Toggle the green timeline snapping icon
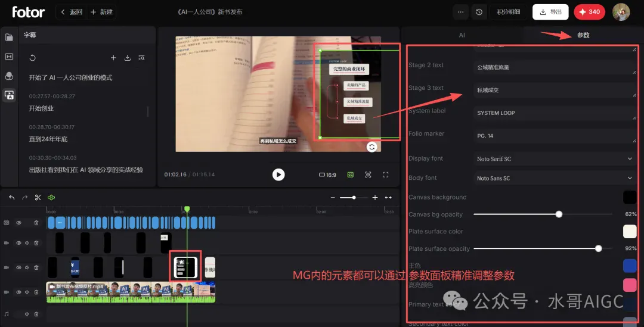The width and height of the screenshot is (644, 327). pyautogui.click(x=51, y=197)
